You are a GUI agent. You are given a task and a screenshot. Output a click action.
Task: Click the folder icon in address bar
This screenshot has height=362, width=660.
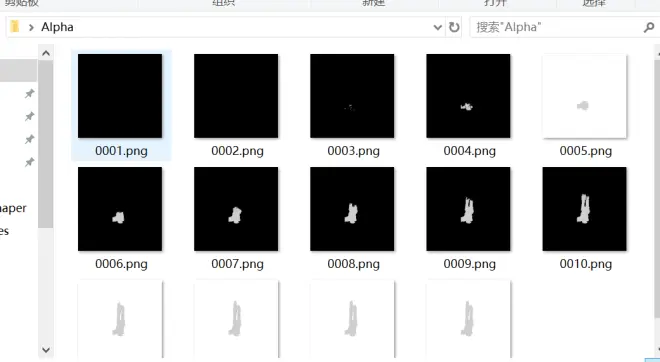tap(15, 27)
